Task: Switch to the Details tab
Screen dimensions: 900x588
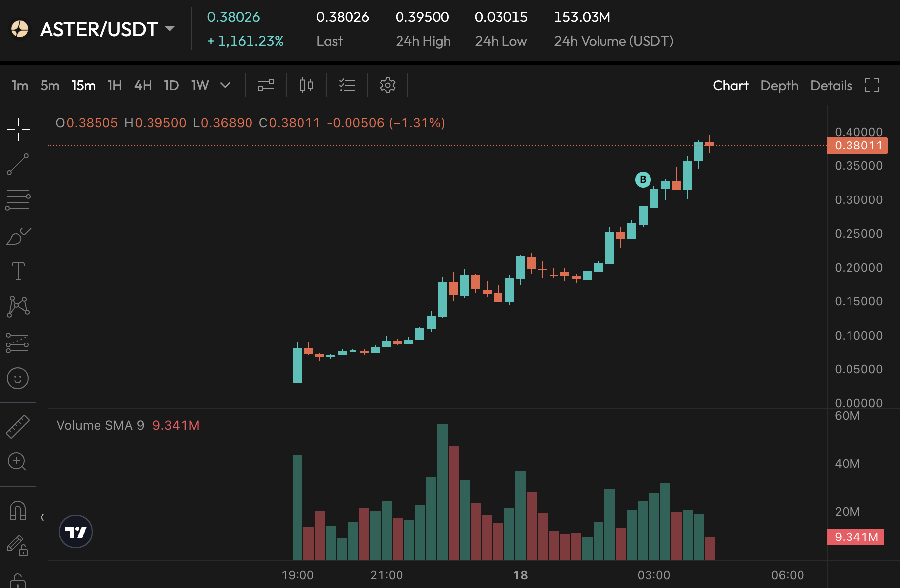Action: (x=831, y=85)
